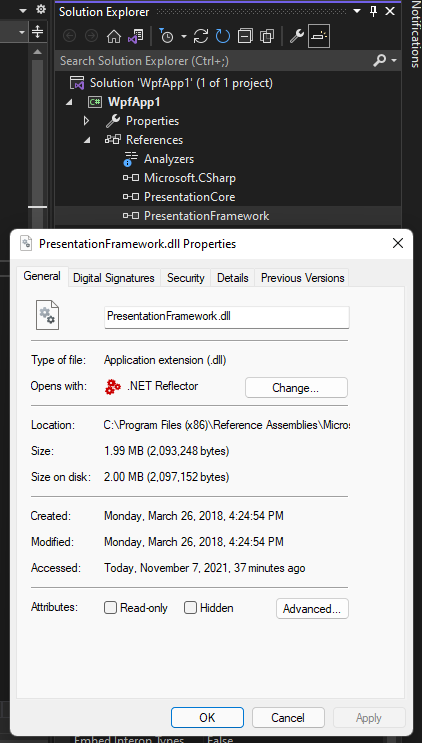Click the Analyzers node icon
Screen dimensions: 422x743
(x=130, y=159)
